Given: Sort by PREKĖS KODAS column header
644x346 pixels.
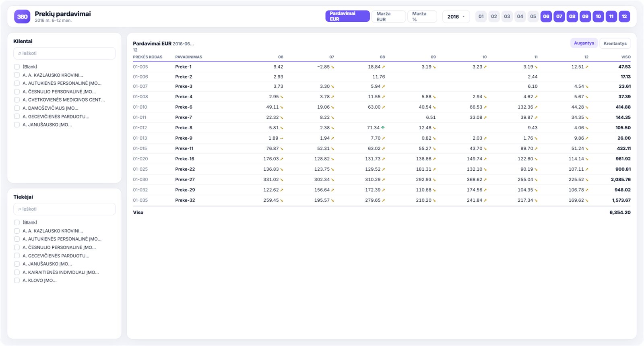Looking at the screenshot, I should click(x=148, y=57).
